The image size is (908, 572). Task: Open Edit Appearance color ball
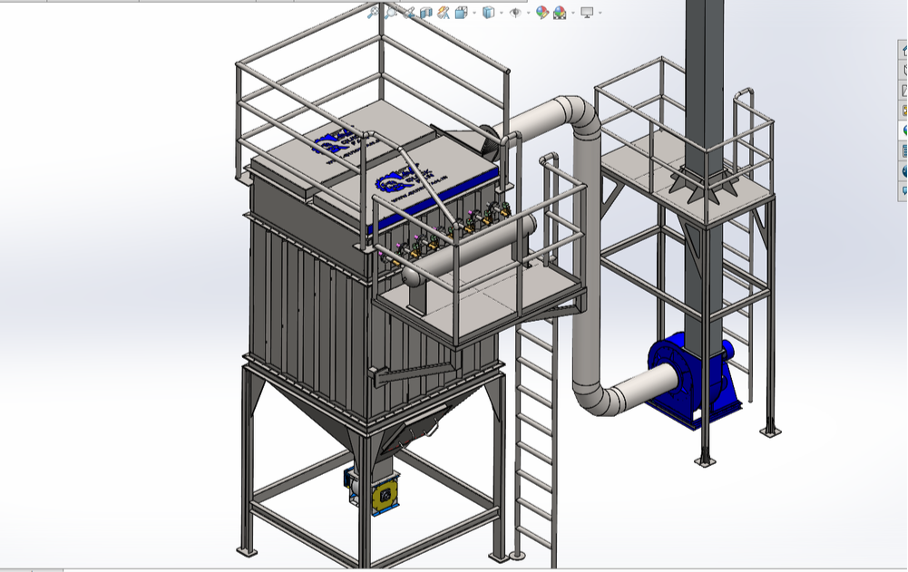[542, 13]
